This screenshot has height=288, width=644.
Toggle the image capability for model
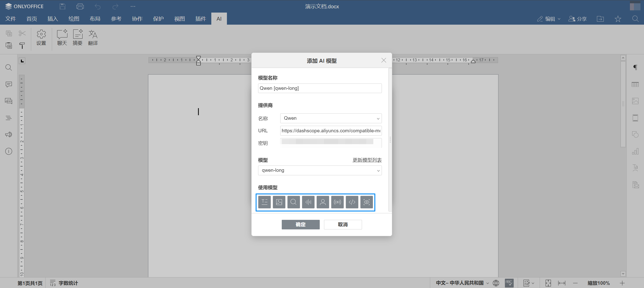click(279, 202)
